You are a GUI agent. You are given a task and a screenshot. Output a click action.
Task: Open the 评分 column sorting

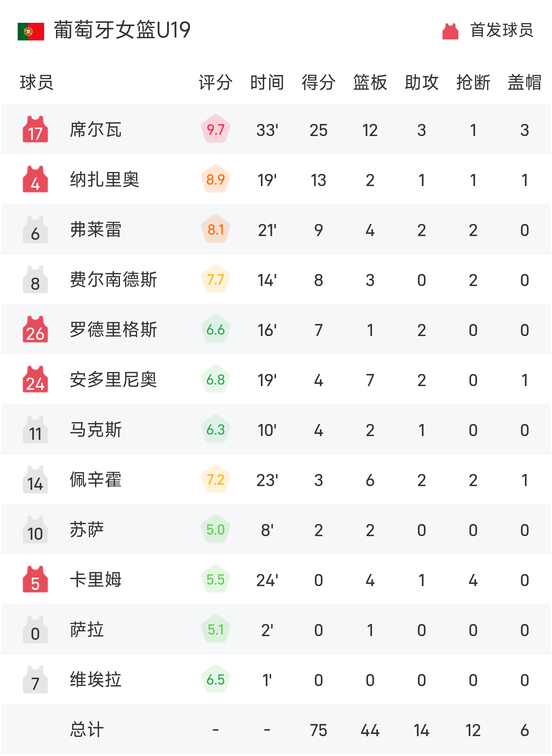tap(215, 83)
